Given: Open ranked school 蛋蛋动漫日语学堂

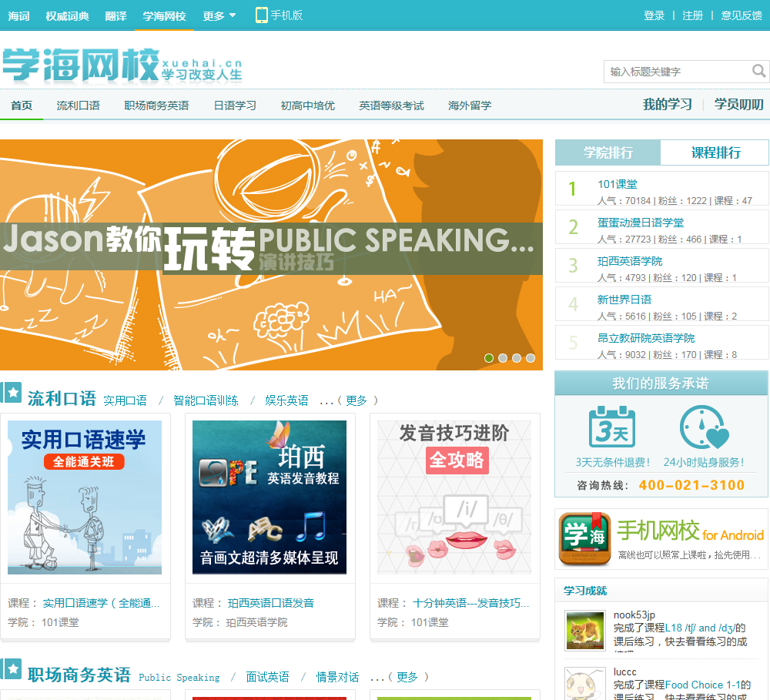Looking at the screenshot, I should click(x=641, y=223).
